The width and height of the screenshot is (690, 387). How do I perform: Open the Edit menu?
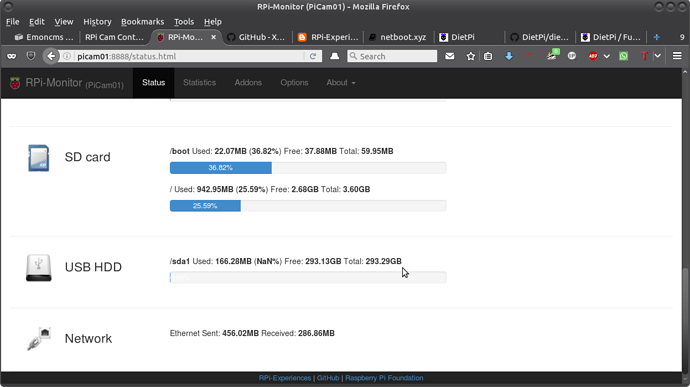point(37,22)
